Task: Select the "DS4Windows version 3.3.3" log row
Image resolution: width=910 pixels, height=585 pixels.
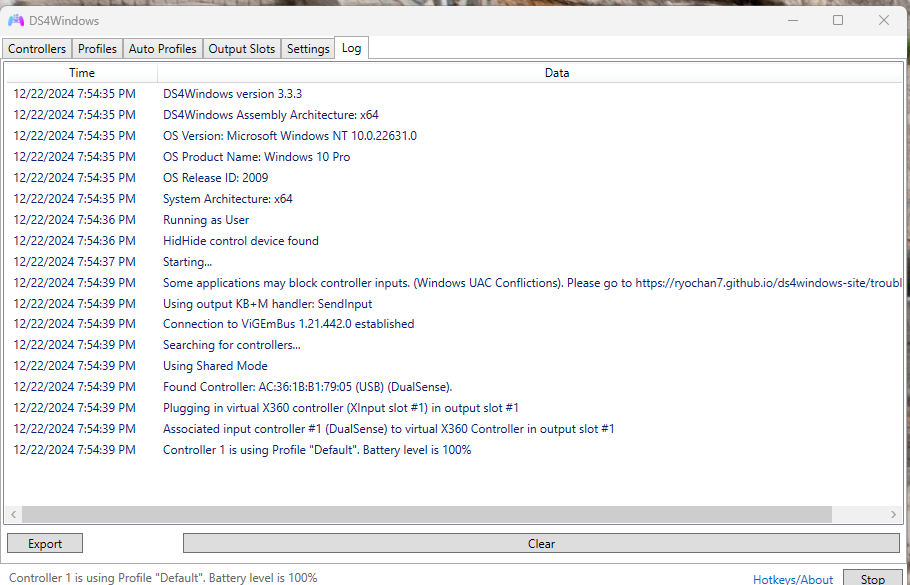Action: pos(454,93)
